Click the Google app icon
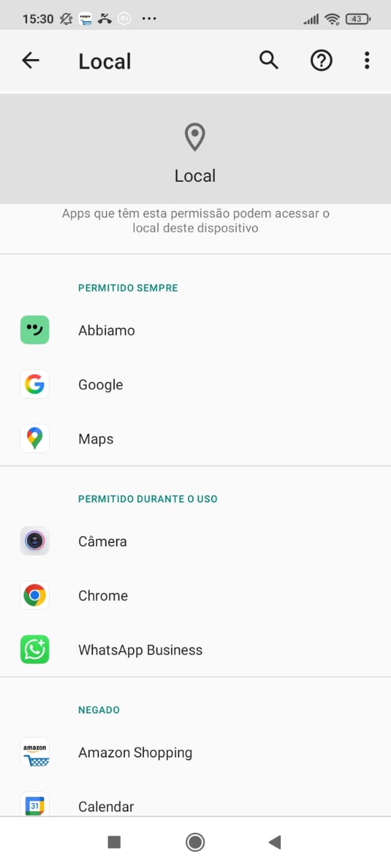The height and width of the screenshot is (868, 391). [35, 384]
